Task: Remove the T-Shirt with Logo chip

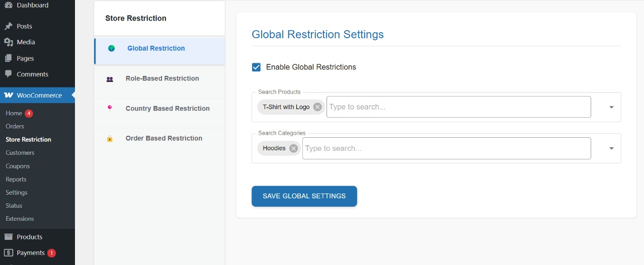Action: (317, 107)
